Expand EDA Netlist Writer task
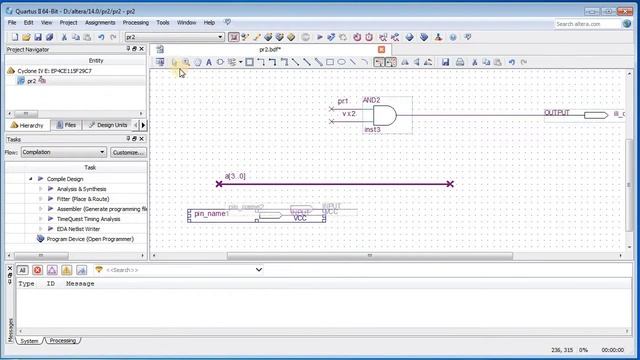The image size is (640, 360). [40, 229]
